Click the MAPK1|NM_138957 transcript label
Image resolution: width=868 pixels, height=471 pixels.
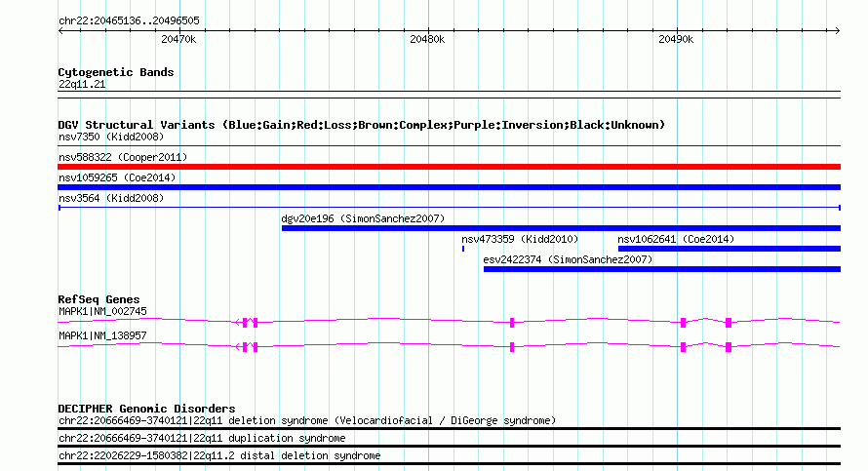tap(103, 336)
